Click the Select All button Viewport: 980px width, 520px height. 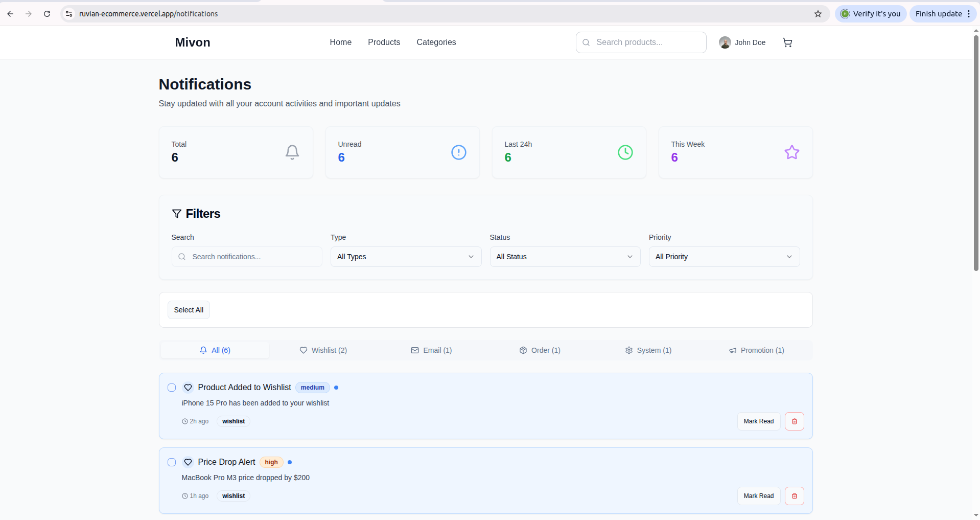click(x=189, y=310)
